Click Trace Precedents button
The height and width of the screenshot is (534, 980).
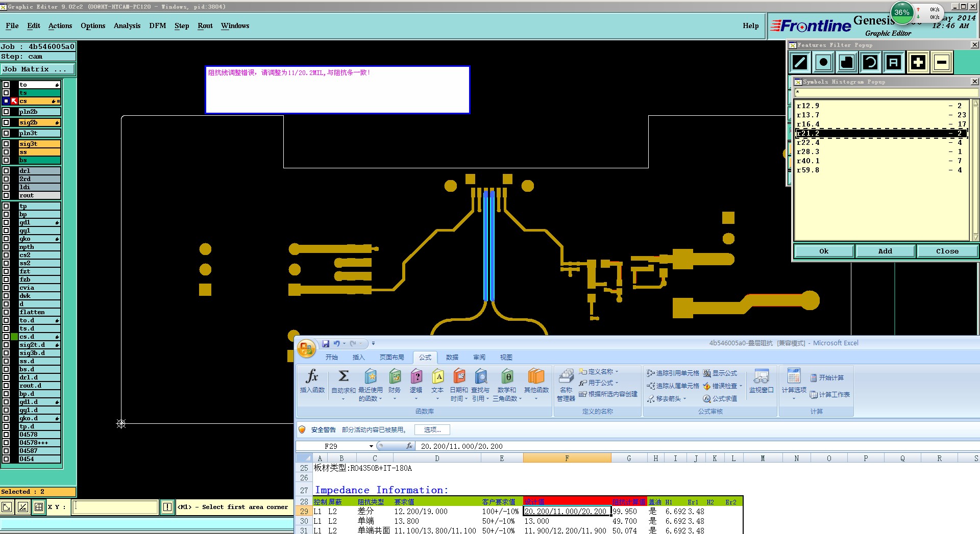point(673,373)
